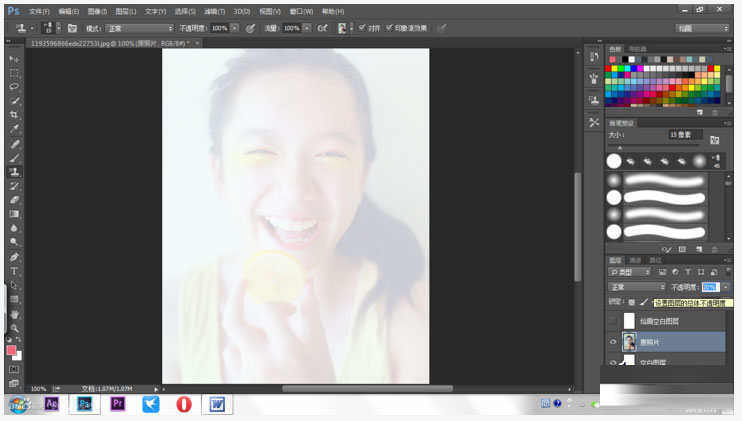
Task: Select the Pen tool
Action: 14,257
